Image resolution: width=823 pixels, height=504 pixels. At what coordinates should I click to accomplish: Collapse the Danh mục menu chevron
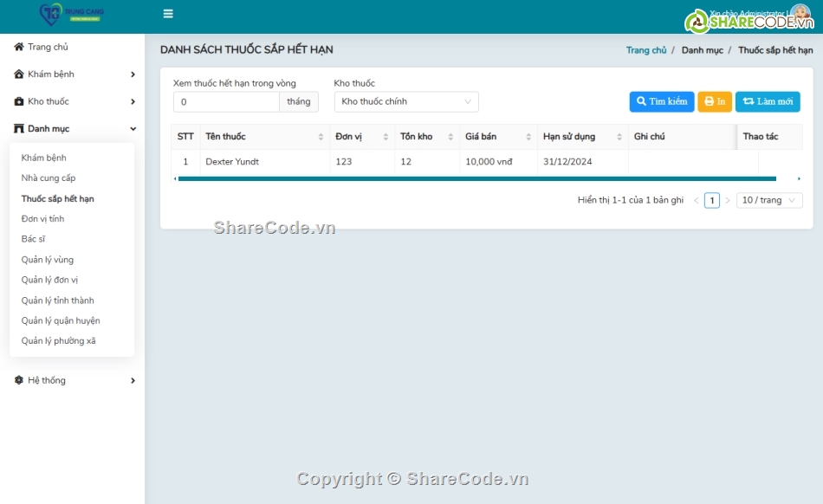coord(133,129)
